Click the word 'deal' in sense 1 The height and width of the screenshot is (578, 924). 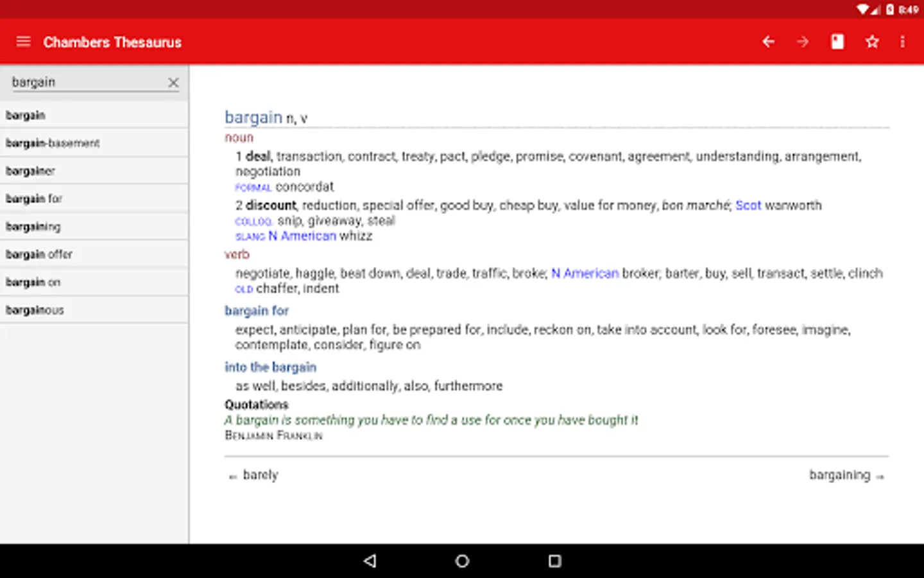point(258,156)
